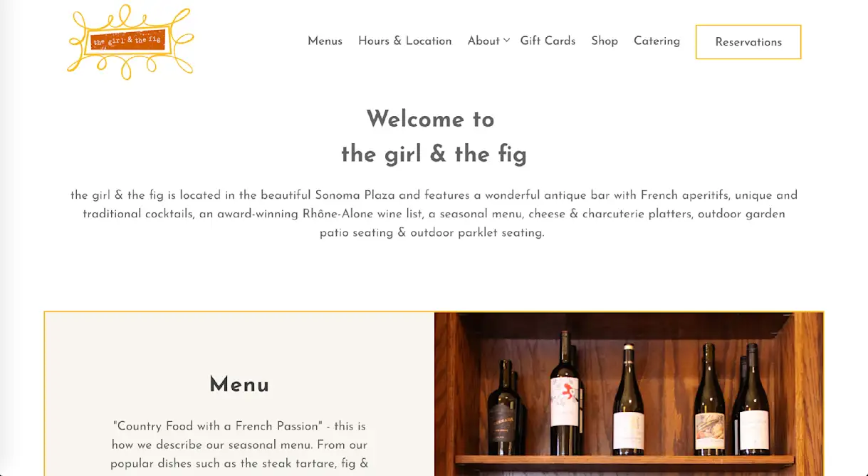This screenshot has height=476, width=868.
Task: Expand the chevron next to About
Action: [507, 41]
